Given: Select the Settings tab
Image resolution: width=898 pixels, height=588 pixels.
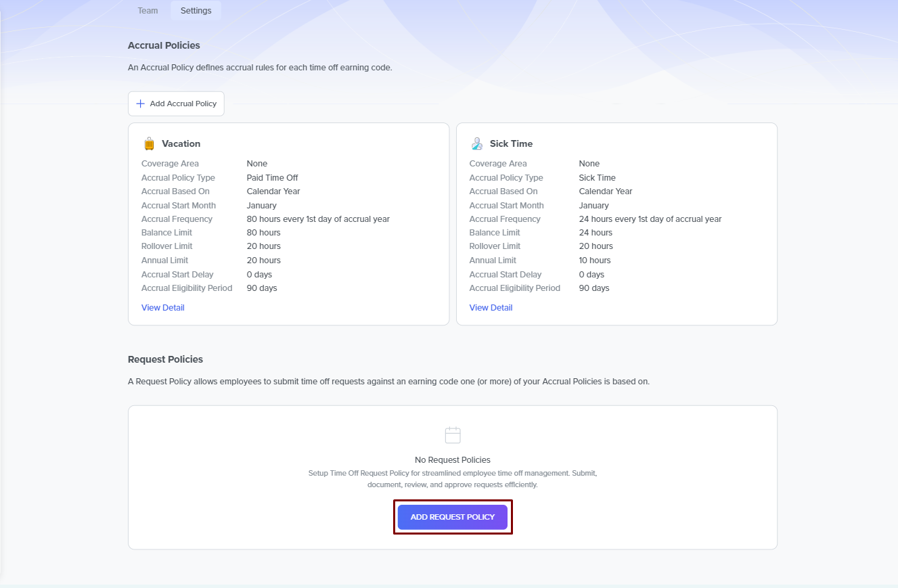Looking at the screenshot, I should [196, 11].
